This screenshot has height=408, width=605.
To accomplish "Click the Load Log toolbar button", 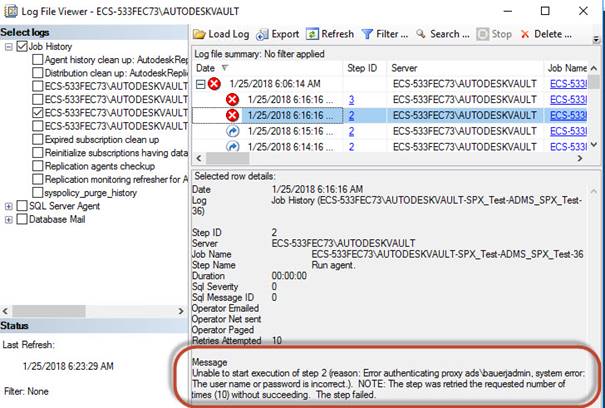I will coord(221,34).
